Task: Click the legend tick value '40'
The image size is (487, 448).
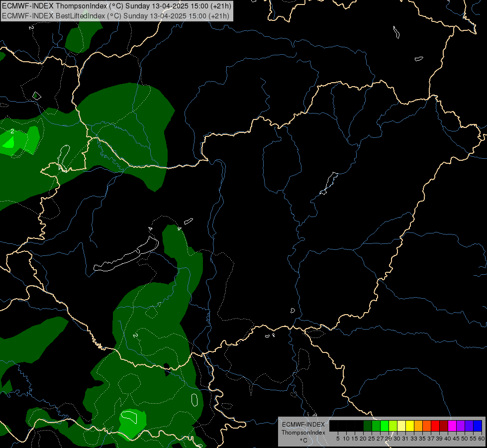Action: 447,439
